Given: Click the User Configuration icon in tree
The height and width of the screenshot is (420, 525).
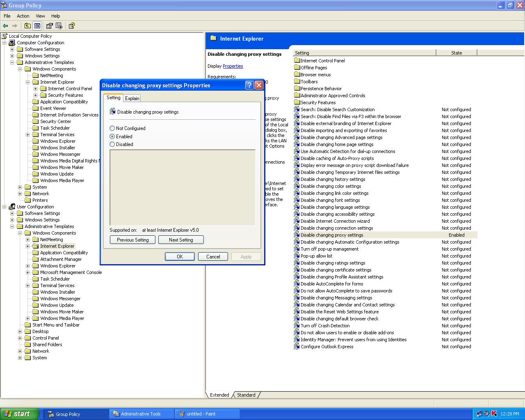Looking at the screenshot, I should point(12,207).
